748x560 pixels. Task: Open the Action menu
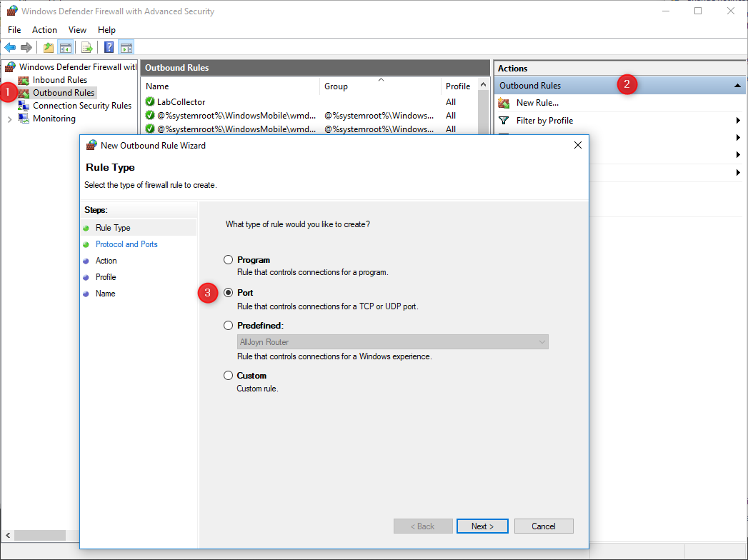(x=44, y=29)
